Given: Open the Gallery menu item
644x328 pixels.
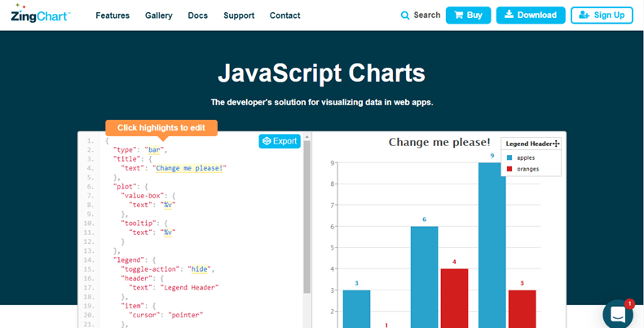Looking at the screenshot, I should (x=158, y=16).
